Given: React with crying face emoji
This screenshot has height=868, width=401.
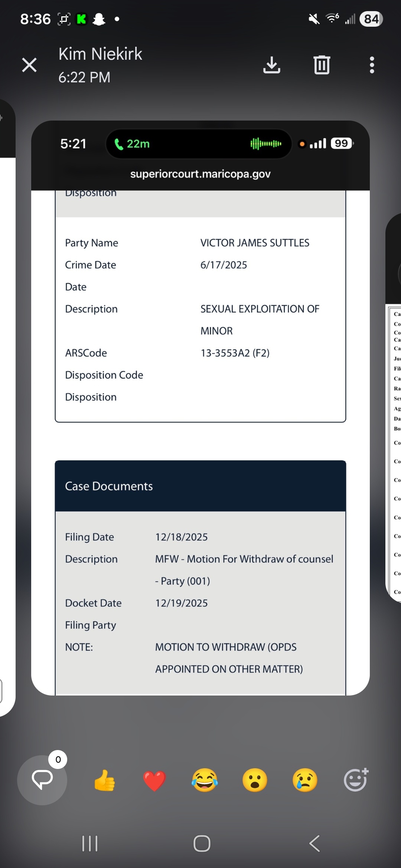Looking at the screenshot, I should click(x=305, y=780).
